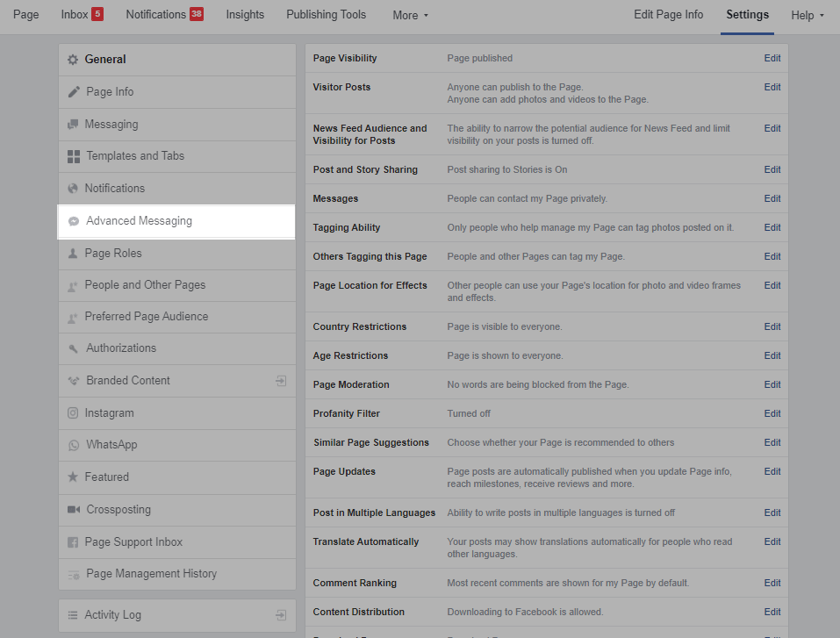
Task: Open the Crossposting settings section
Action: click(176, 510)
